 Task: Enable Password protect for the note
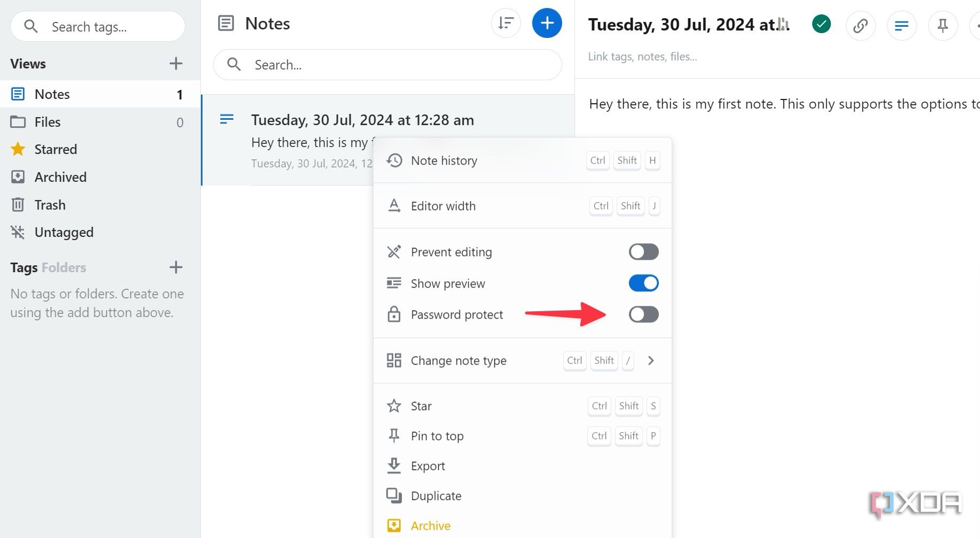point(643,314)
